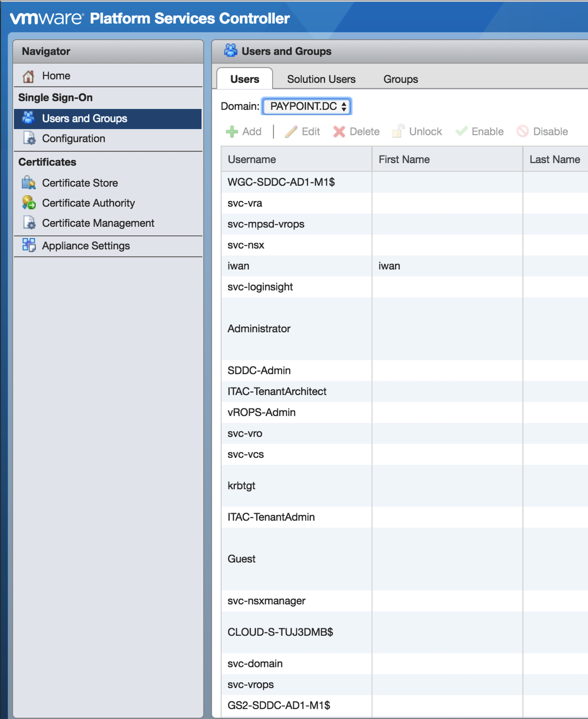Click the Certificate Store icon
588x719 pixels.
tap(29, 183)
